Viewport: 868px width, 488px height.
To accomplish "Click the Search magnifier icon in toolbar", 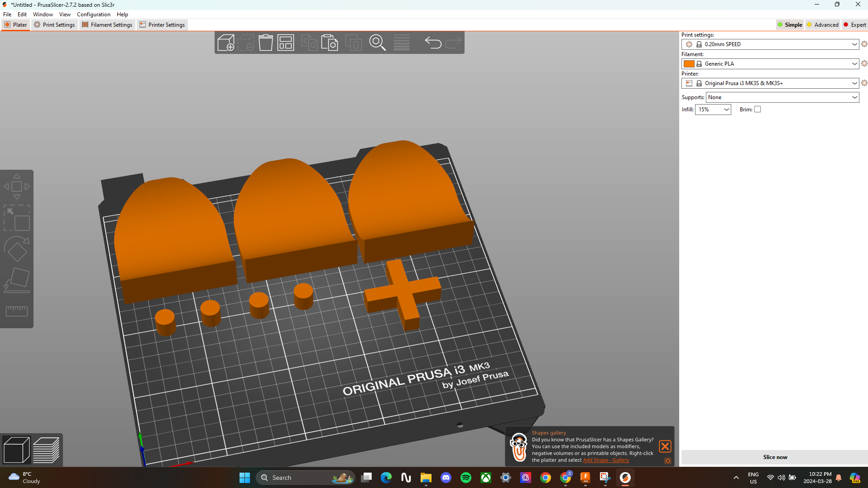I will click(x=377, y=43).
